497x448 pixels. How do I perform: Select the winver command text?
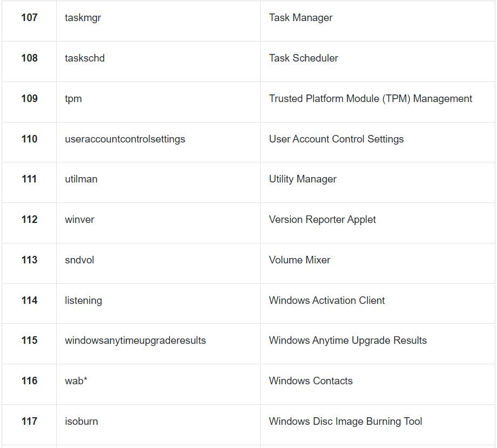[79, 219]
